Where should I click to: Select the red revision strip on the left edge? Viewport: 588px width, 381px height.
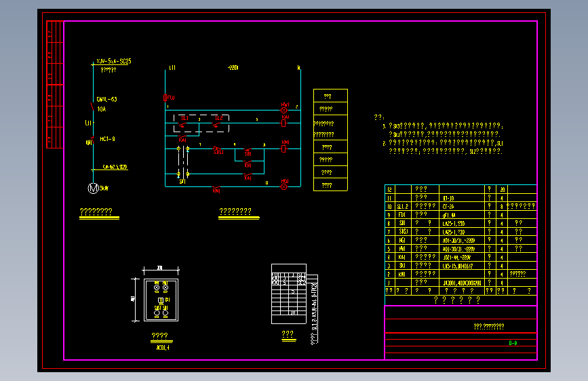[x=55, y=84]
